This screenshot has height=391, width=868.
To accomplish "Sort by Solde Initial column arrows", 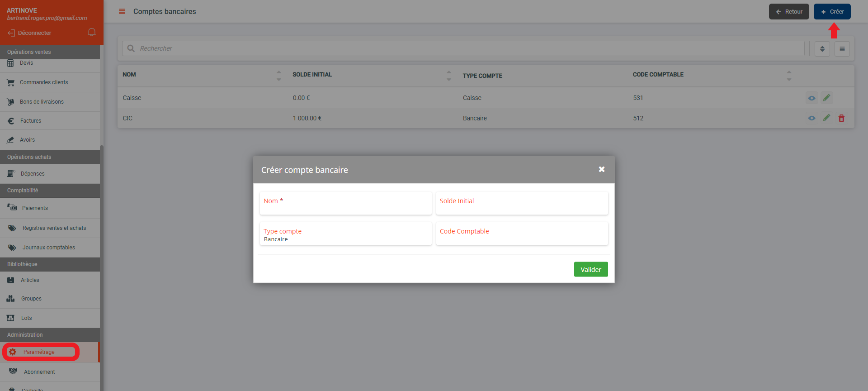I will click(x=448, y=76).
